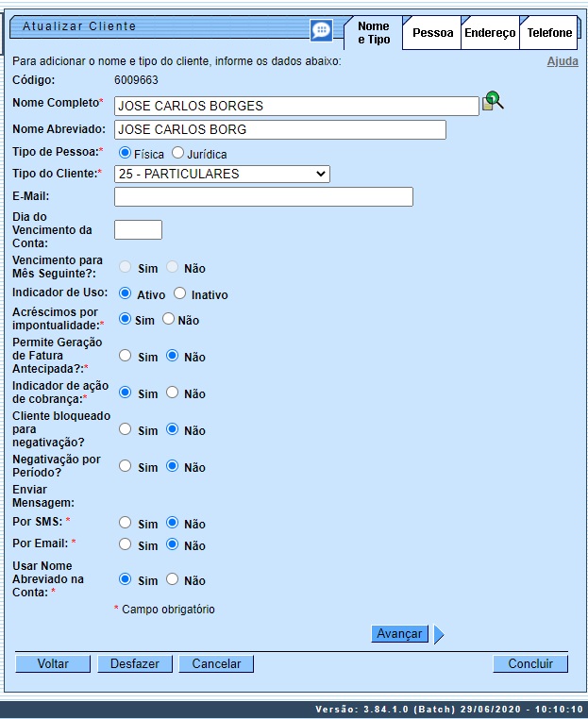588x719 pixels.
Task: Choose Não for Acréscimos por impontualidade
Action: pos(169,319)
